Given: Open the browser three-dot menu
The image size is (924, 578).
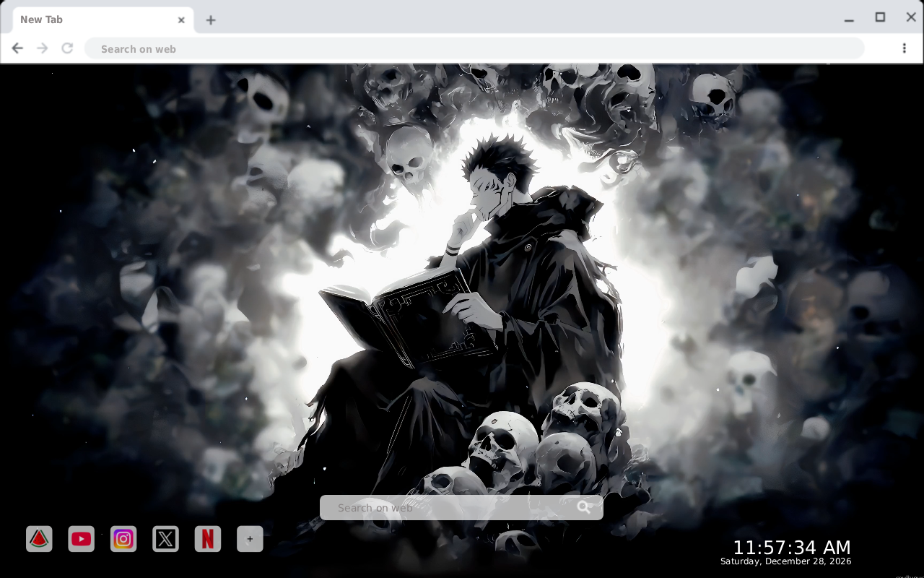Looking at the screenshot, I should pos(904,48).
